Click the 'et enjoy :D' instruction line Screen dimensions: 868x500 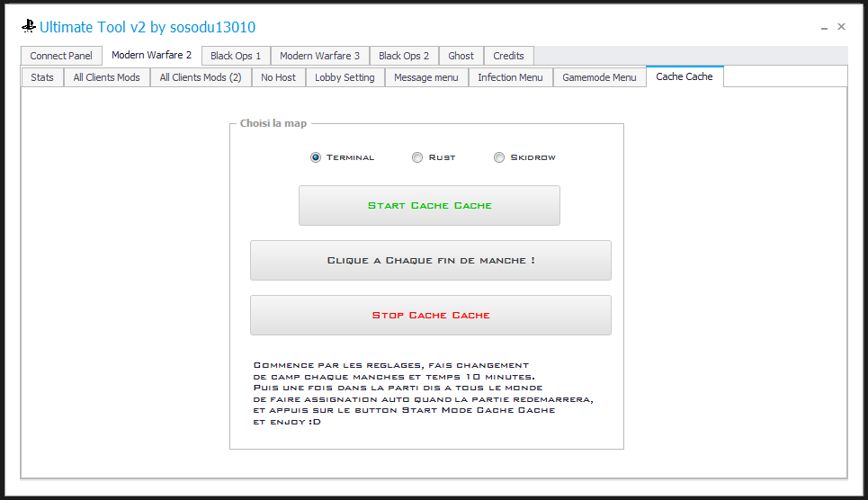pos(287,422)
